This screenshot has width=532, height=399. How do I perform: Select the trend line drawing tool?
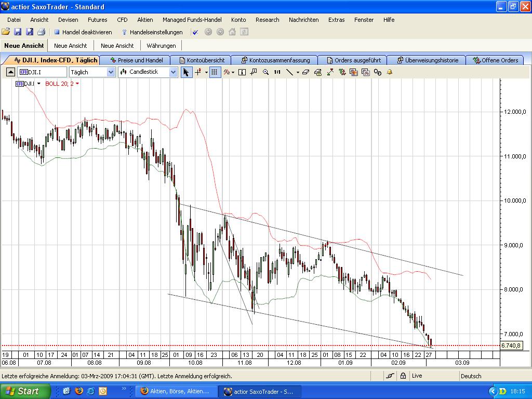tap(290, 72)
